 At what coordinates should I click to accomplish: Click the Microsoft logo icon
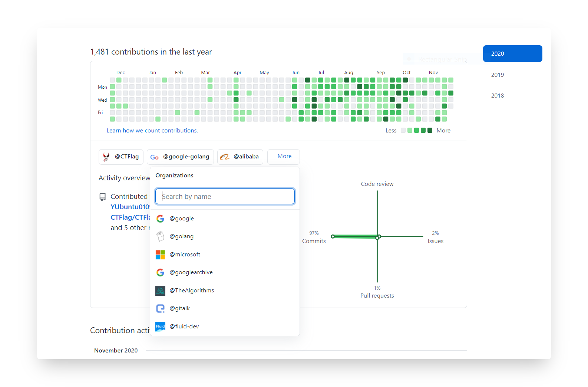click(x=160, y=255)
